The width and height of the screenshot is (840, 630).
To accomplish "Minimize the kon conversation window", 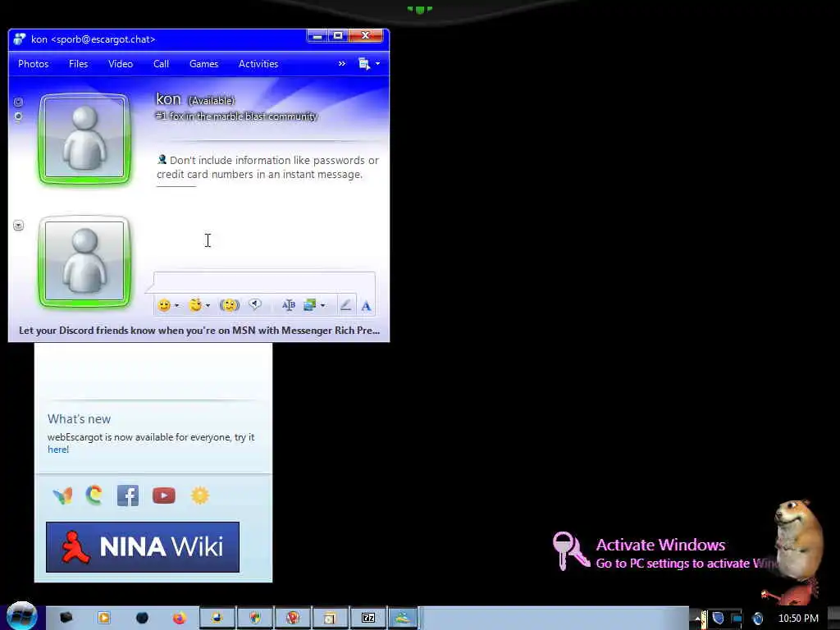I will click(x=317, y=36).
